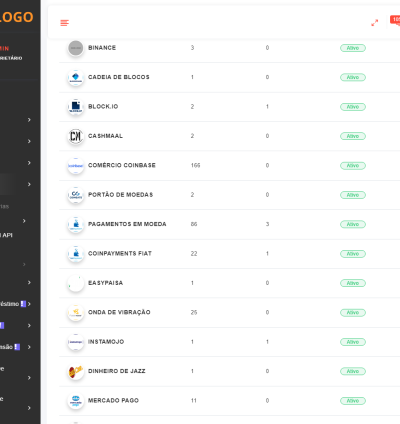The width and height of the screenshot is (400, 424).
Task: Click the Ativo badge for Coinpayments Fiat
Action: (x=353, y=254)
